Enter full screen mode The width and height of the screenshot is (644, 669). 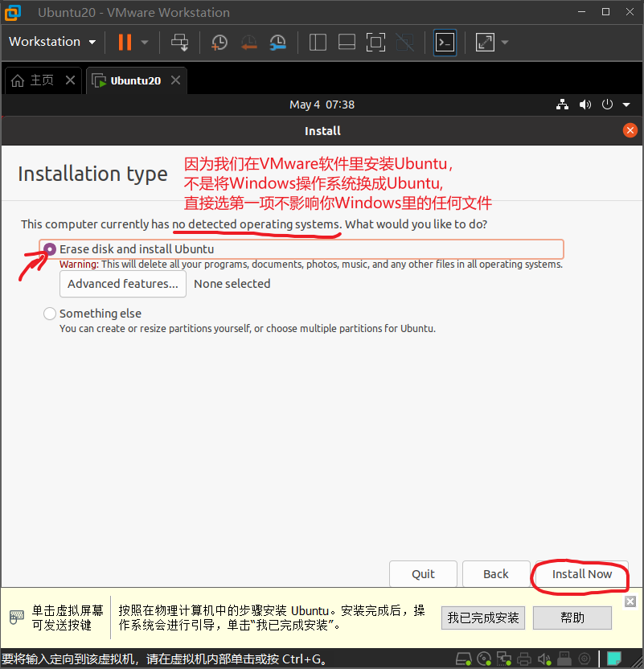point(375,43)
